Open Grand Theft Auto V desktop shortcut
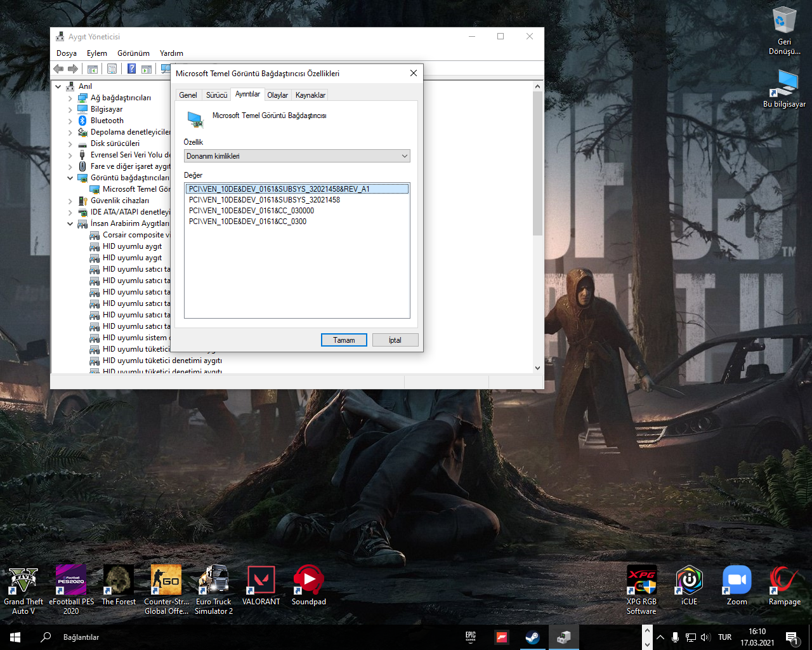Viewport: 812px width, 650px height. (x=23, y=590)
